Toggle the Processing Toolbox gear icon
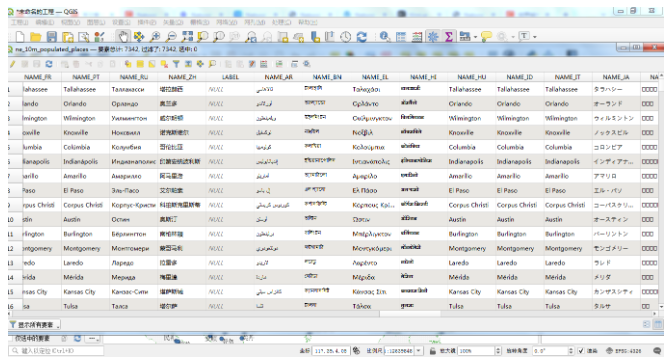Screen dimensions: 669x363 click(433, 37)
